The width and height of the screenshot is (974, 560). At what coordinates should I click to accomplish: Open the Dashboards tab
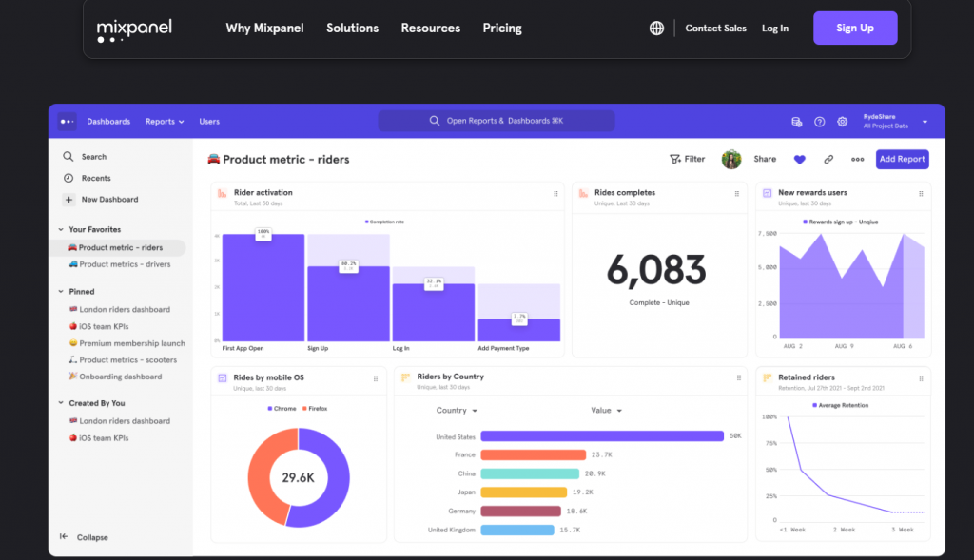pyautogui.click(x=108, y=122)
